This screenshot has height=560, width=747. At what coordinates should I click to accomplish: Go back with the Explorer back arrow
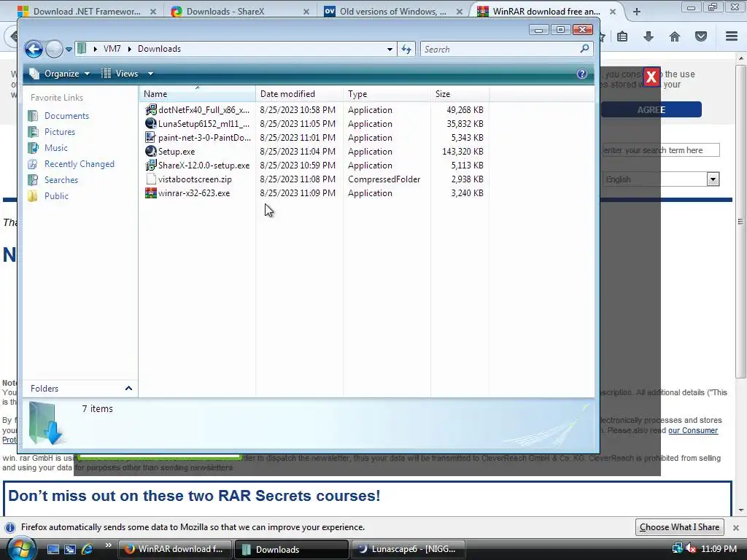[x=34, y=49]
